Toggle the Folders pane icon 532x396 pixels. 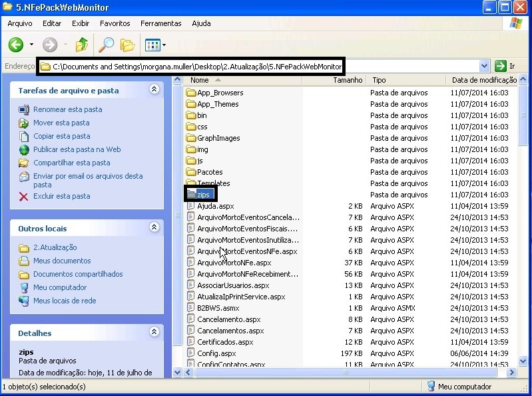click(127, 45)
